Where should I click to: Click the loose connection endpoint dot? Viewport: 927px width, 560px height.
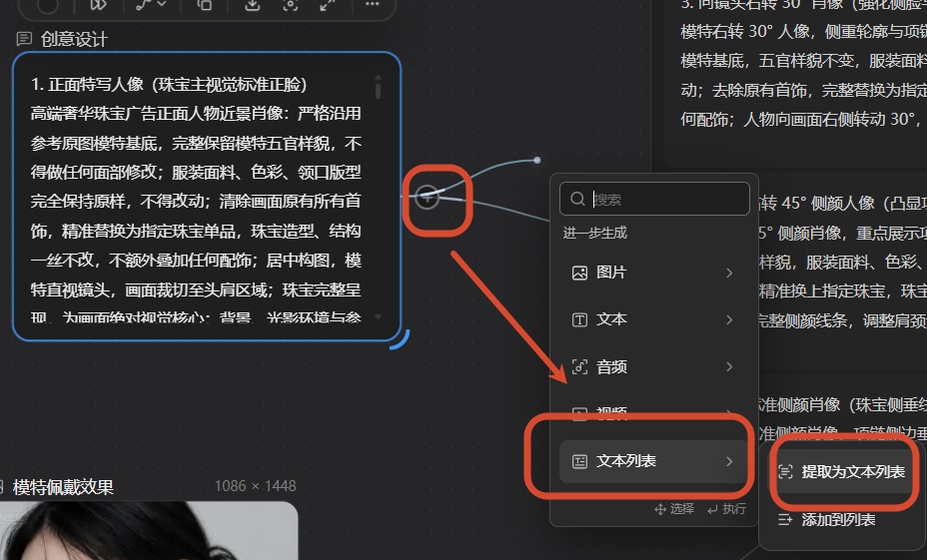(x=536, y=160)
